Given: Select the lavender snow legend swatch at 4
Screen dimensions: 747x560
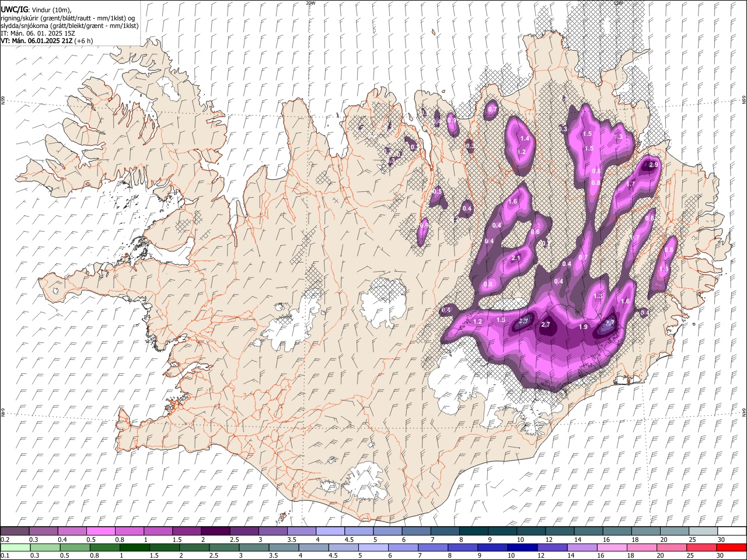Looking at the screenshot, I should coord(329,531).
